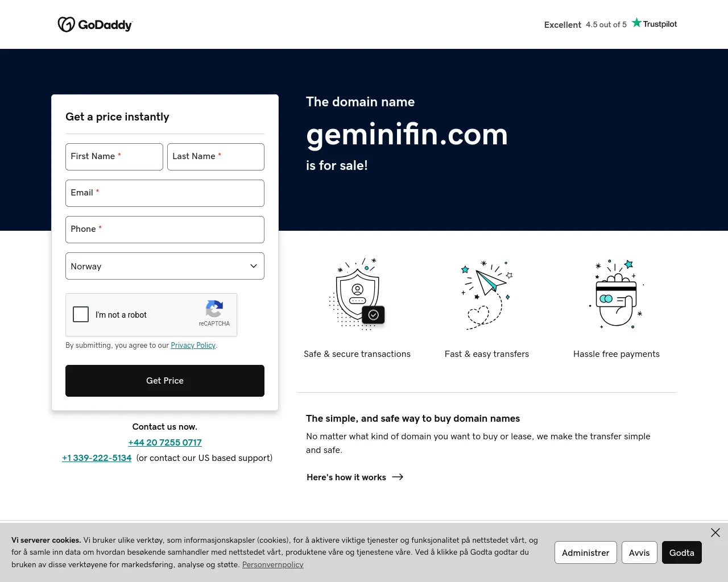Click the reCAPTCHA logo icon

(214, 309)
